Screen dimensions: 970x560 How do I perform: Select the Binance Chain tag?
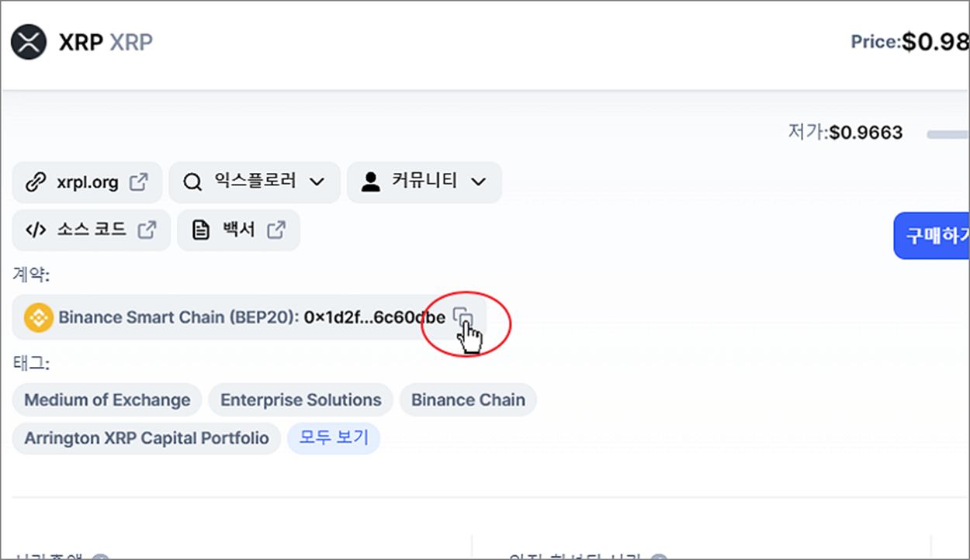tap(468, 400)
